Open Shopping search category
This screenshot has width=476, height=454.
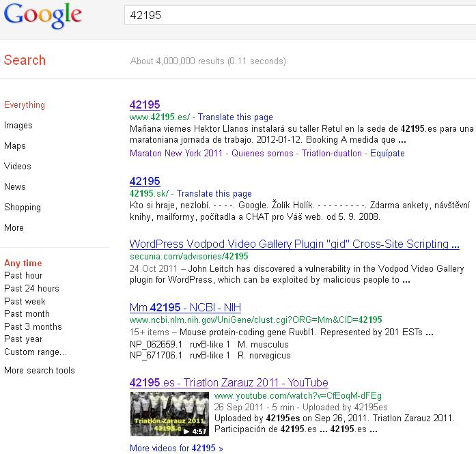tap(23, 208)
